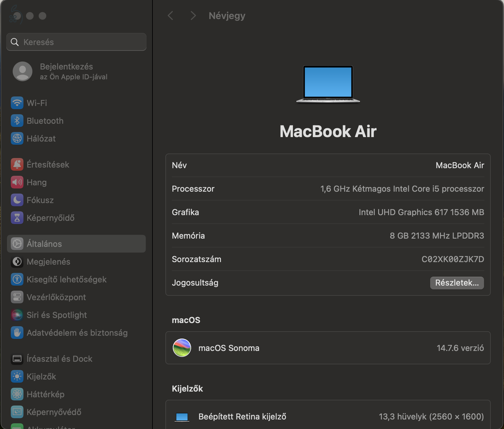Click the computer name value in Név row

(x=460, y=165)
